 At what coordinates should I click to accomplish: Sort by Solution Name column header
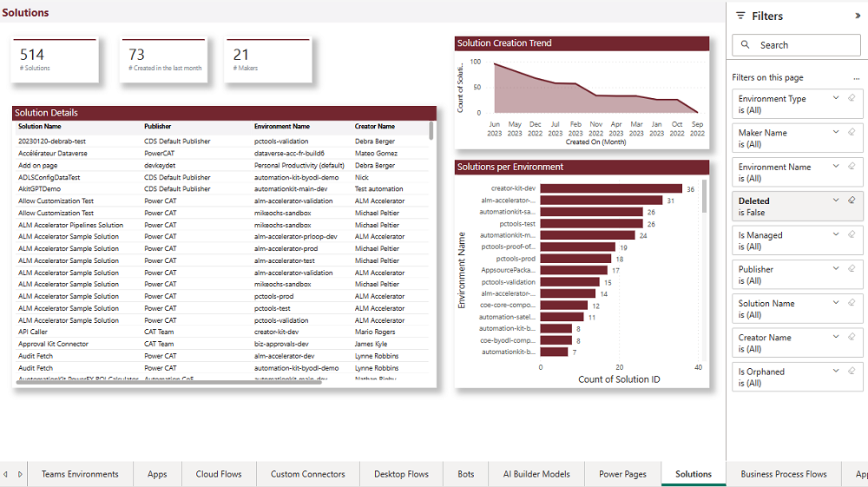coord(40,126)
